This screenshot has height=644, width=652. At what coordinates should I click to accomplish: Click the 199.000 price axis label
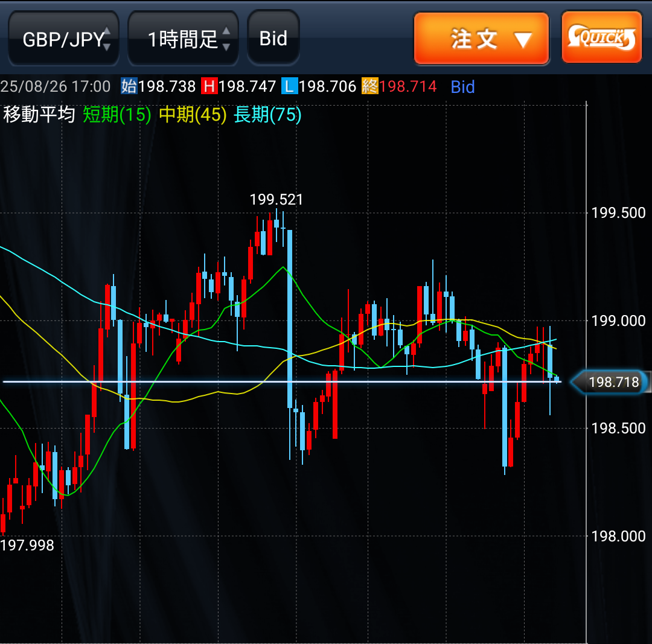pos(618,320)
